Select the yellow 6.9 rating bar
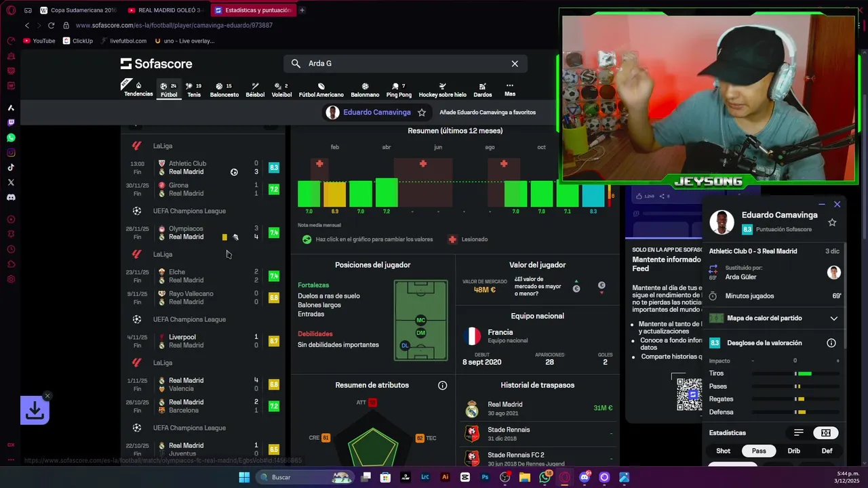The height and width of the screenshot is (488, 868). click(334, 194)
